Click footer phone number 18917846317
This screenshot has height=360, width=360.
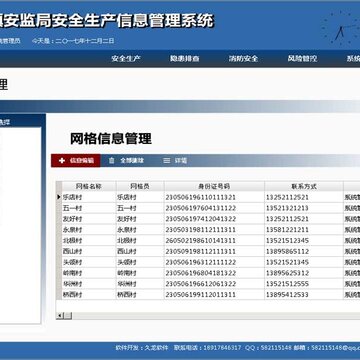tap(222, 348)
